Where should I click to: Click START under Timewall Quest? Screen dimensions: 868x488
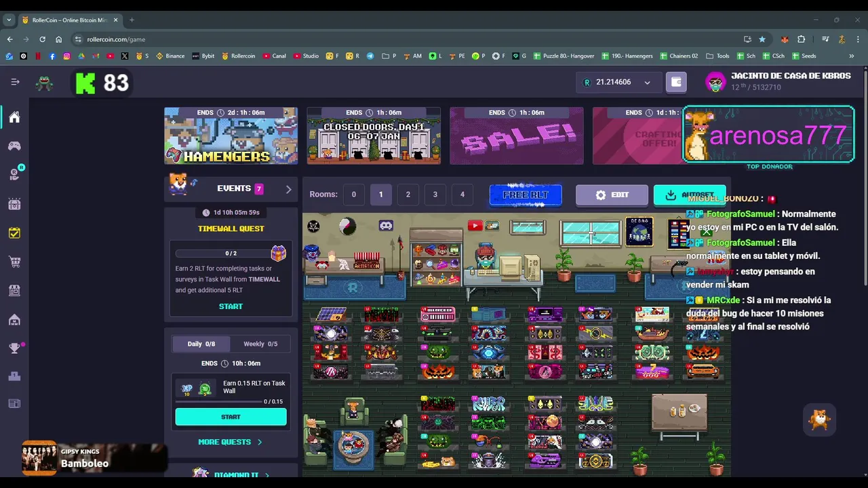pos(231,306)
